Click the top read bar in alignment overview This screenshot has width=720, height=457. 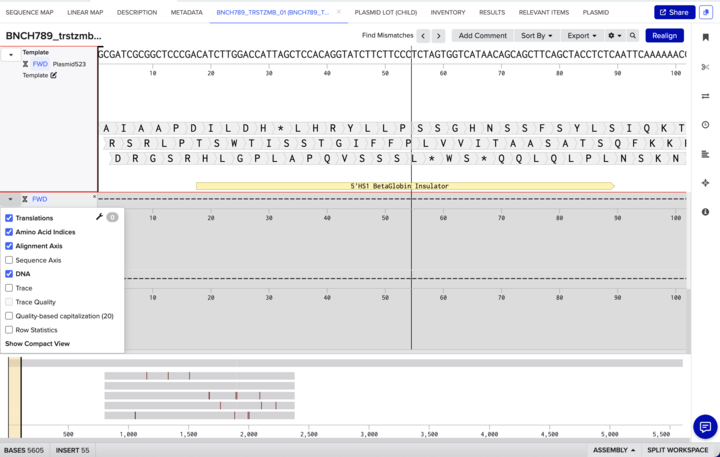[199, 376]
